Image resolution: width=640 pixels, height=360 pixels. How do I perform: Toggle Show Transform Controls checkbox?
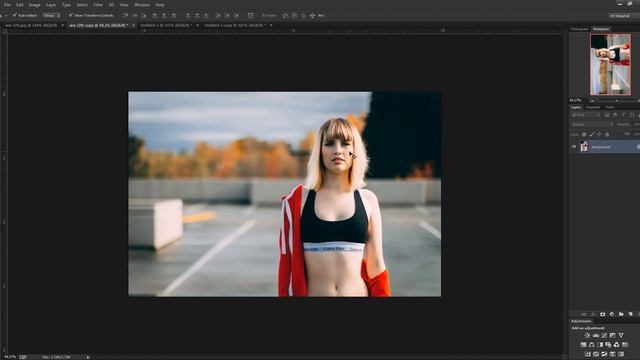(x=71, y=16)
